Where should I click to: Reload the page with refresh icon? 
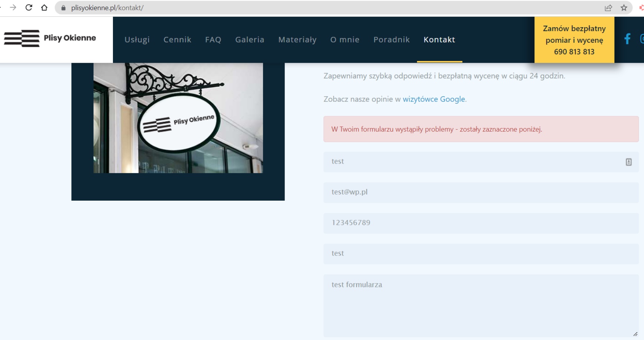[29, 7]
